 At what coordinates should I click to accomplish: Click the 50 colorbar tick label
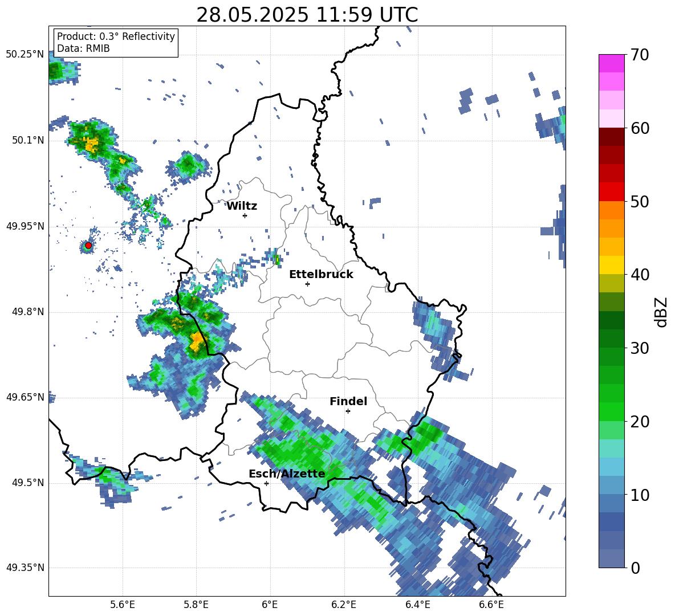click(x=640, y=201)
